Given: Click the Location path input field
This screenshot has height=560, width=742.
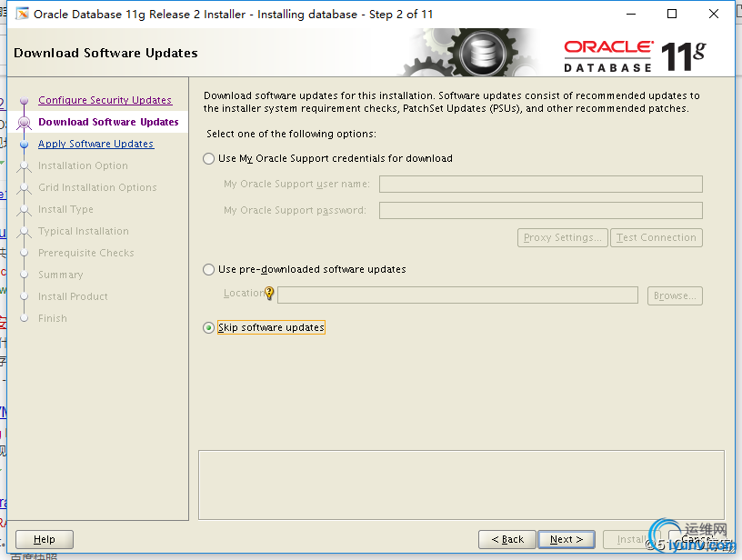Looking at the screenshot, I should point(457,295).
